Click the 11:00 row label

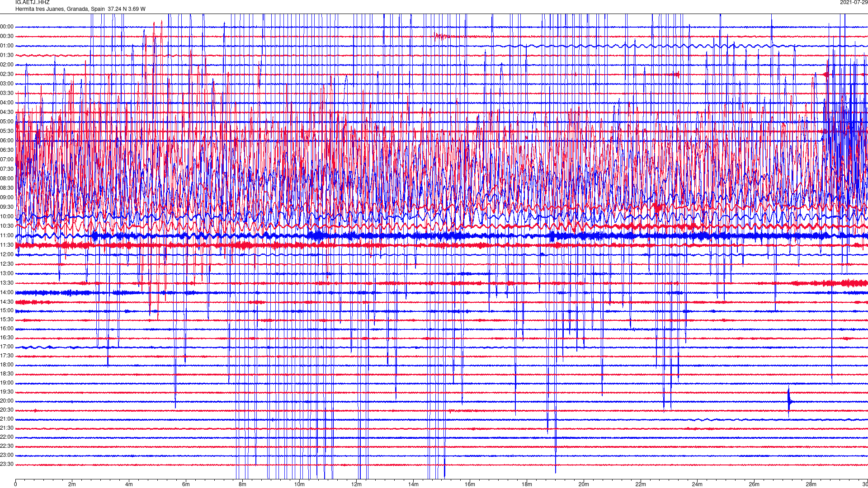[7, 235]
